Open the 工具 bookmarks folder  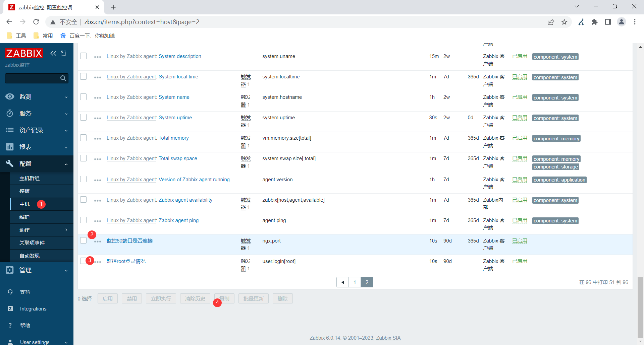[16, 36]
